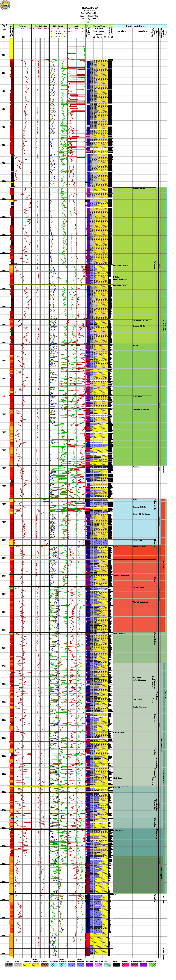Click the 'Members' column header

click(122, 31)
